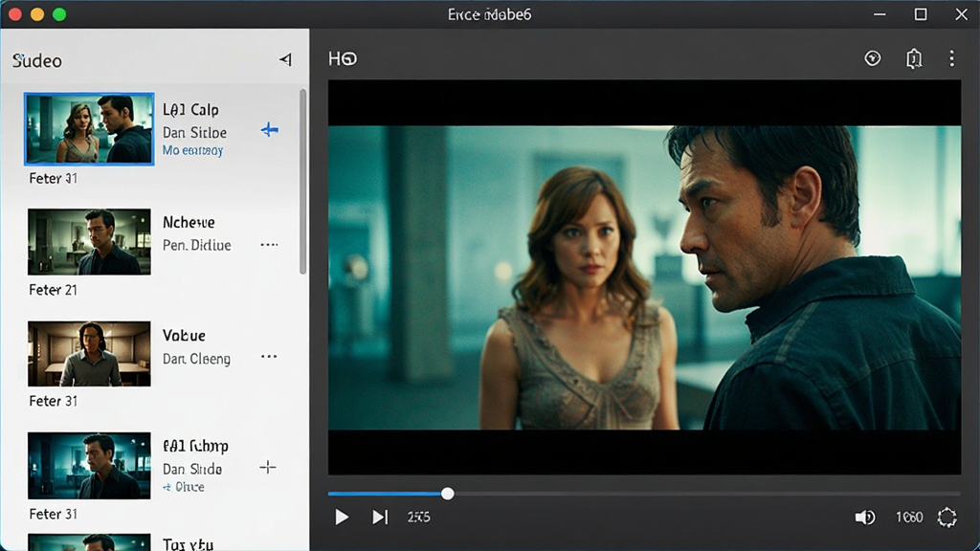Click the Mo eentaoy link
The image size is (980, 551).
pos(192,150)
